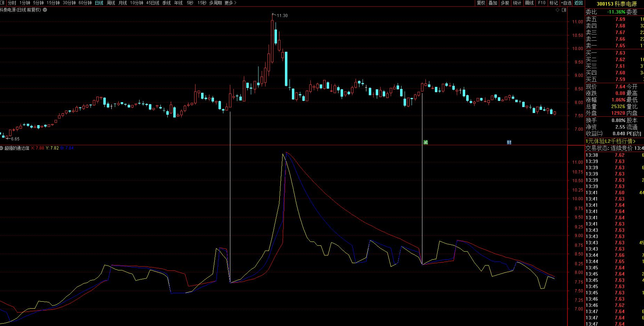Screen dimensions: 644x326
Task: Click the 涨幅 value 1.06%
Action: [x=618, y=100]
